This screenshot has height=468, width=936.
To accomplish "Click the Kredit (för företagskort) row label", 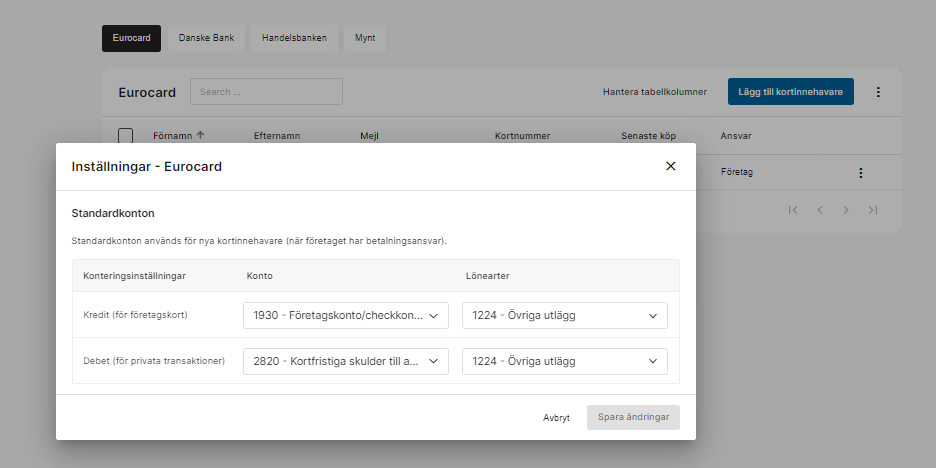I will click(136, 315).
